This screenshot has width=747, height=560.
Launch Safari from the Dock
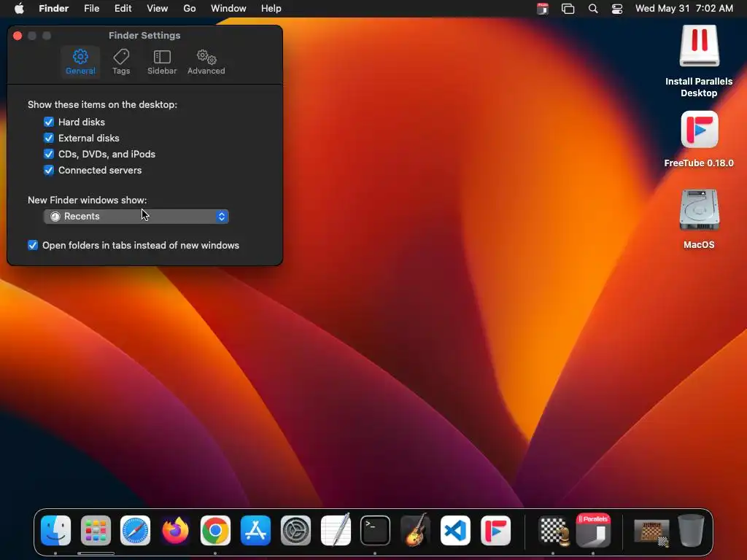[135, 531]
